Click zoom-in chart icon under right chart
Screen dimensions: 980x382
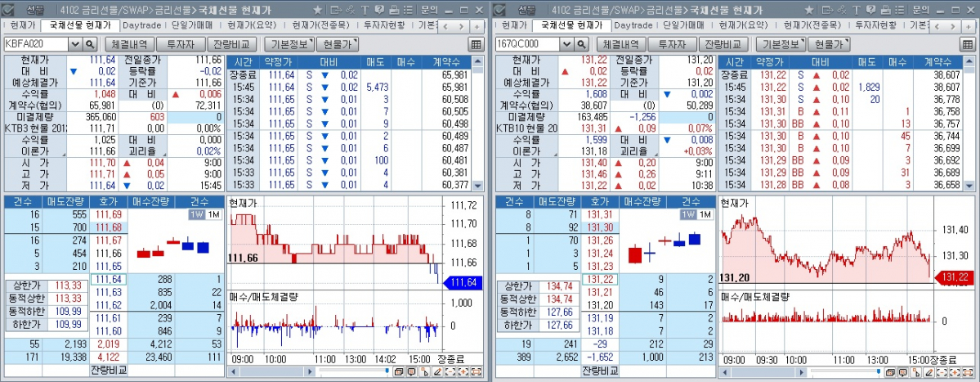[955, 372]
